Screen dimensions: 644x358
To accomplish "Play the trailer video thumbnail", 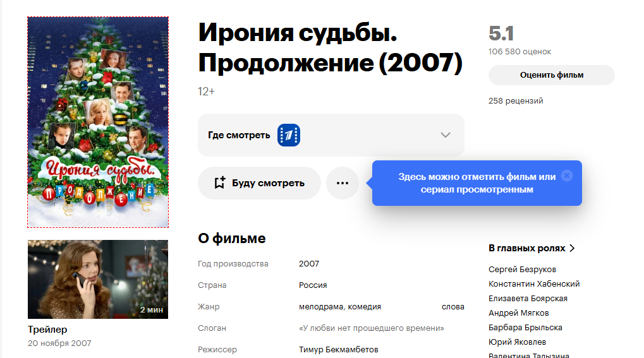I will pos(98,279).
